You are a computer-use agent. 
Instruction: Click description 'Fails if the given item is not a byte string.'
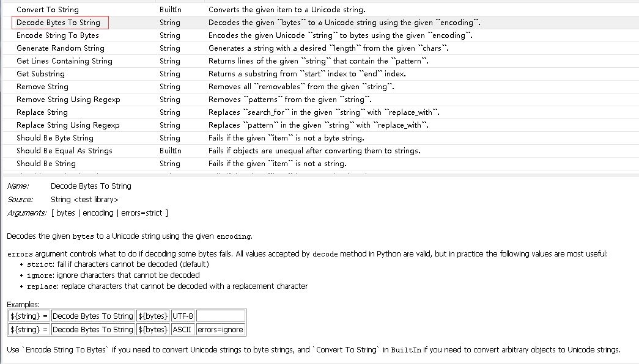pyautogui.click(x=286, y=137)
